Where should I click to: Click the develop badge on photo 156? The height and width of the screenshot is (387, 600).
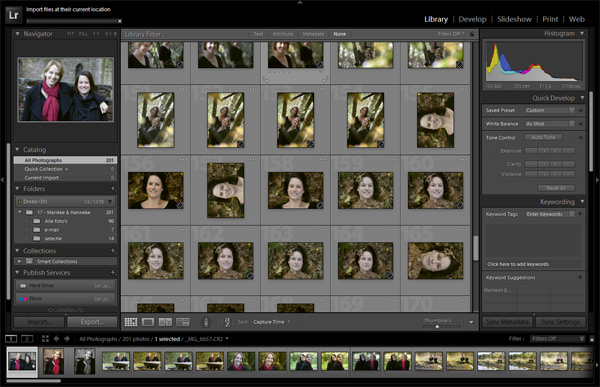coord(179,206)
